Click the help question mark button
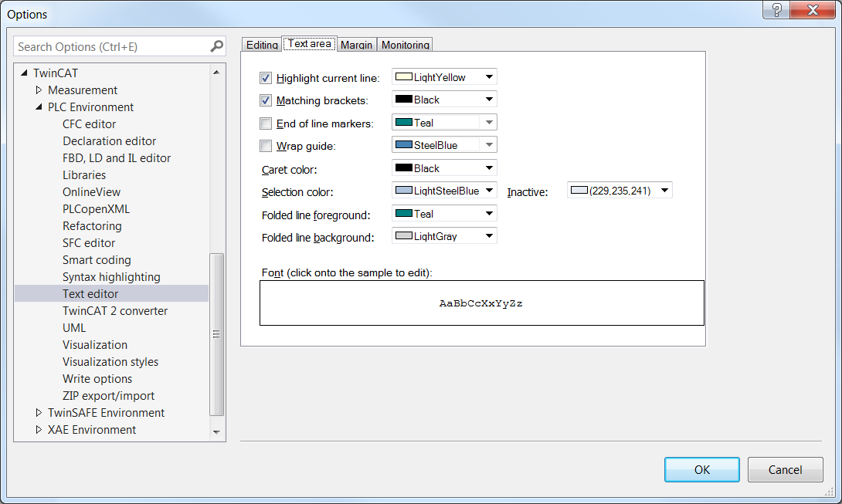 click(x=776, y=10)
